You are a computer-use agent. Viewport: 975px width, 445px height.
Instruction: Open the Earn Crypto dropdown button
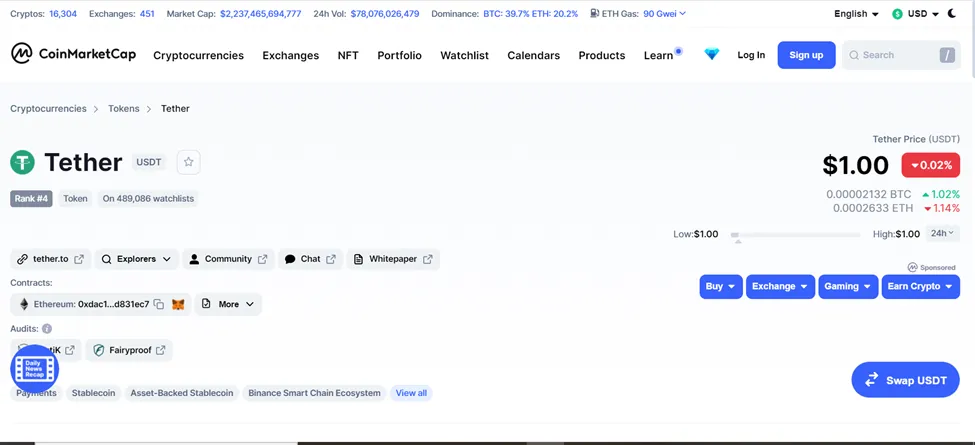coord(920,287)
